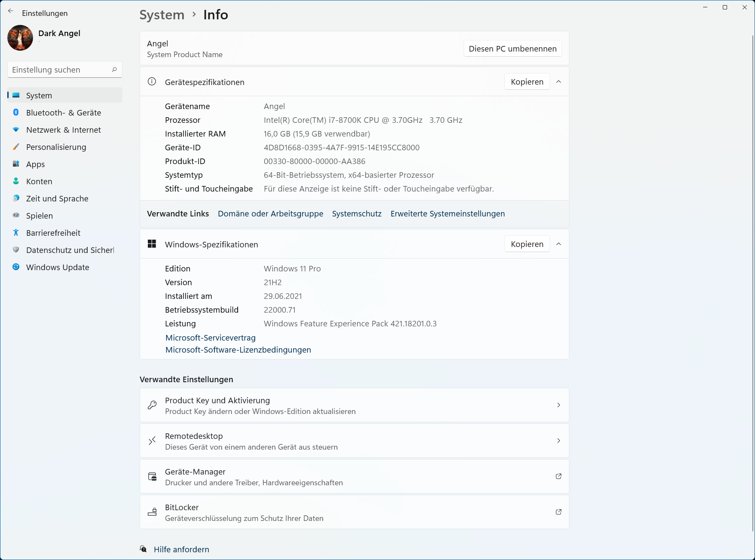The height and width of the screenshot is (560, 755).
Task: Select the Version value 21H2
Action: [x=273, y=283]
